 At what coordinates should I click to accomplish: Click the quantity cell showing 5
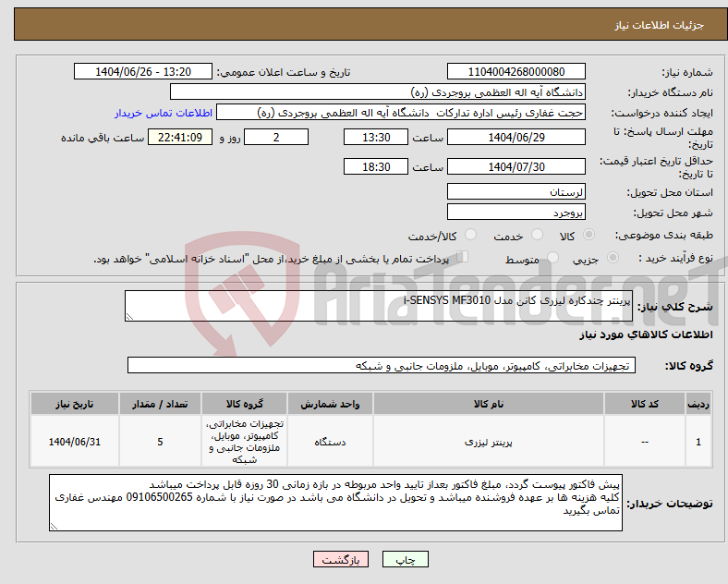[x=160, y=442]
